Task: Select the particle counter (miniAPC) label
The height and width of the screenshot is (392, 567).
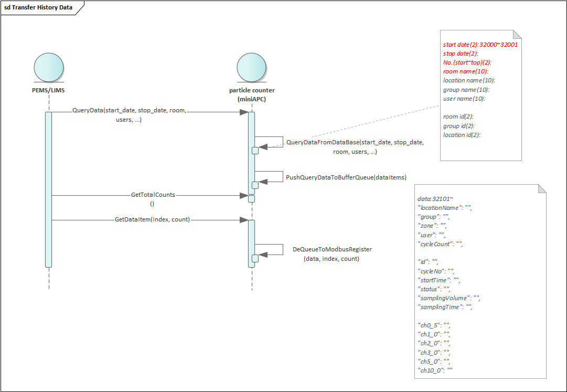Action: [252, 94]
